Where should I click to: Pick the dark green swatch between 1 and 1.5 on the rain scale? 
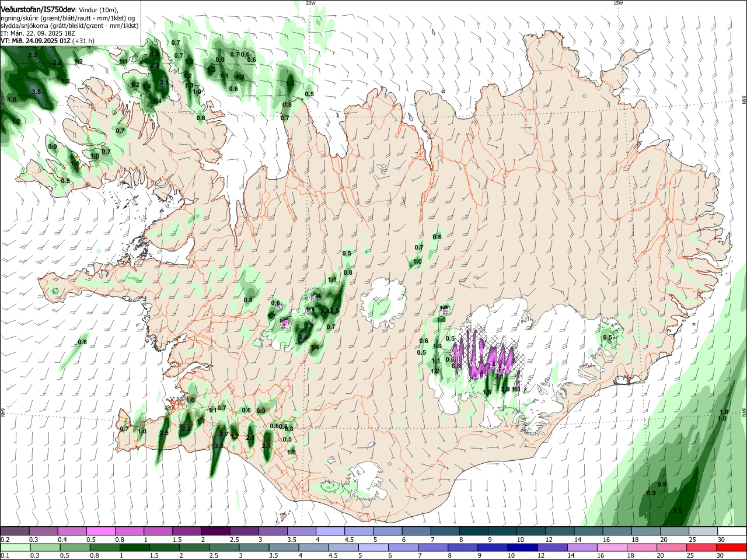[x=134, y=547]
